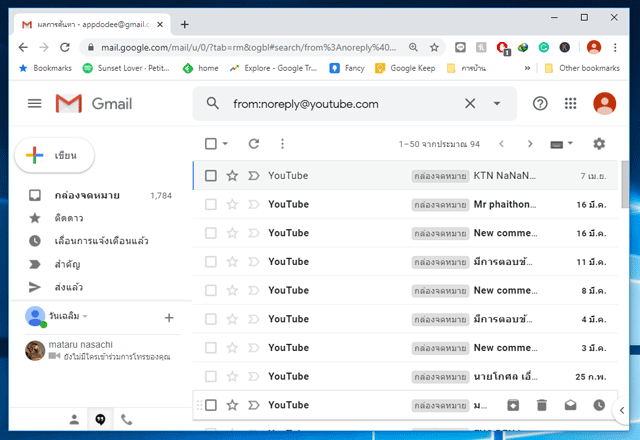Click the Chrome address bar URL

248,47
